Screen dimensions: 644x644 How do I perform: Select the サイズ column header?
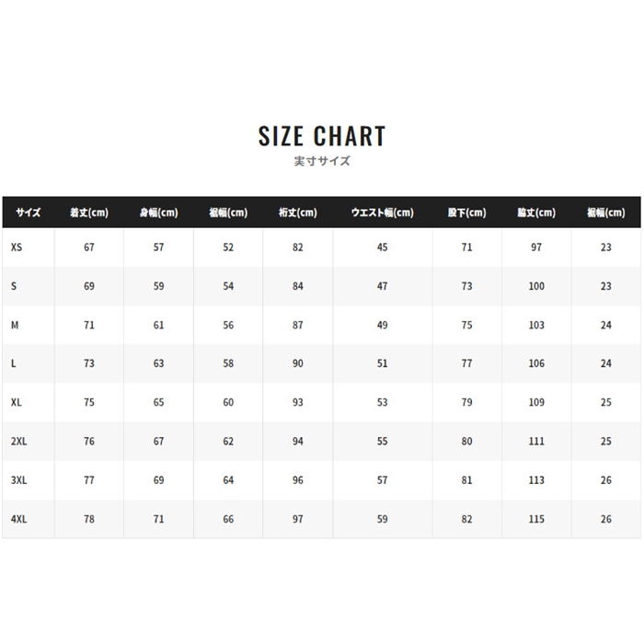[x=28, y=213]
